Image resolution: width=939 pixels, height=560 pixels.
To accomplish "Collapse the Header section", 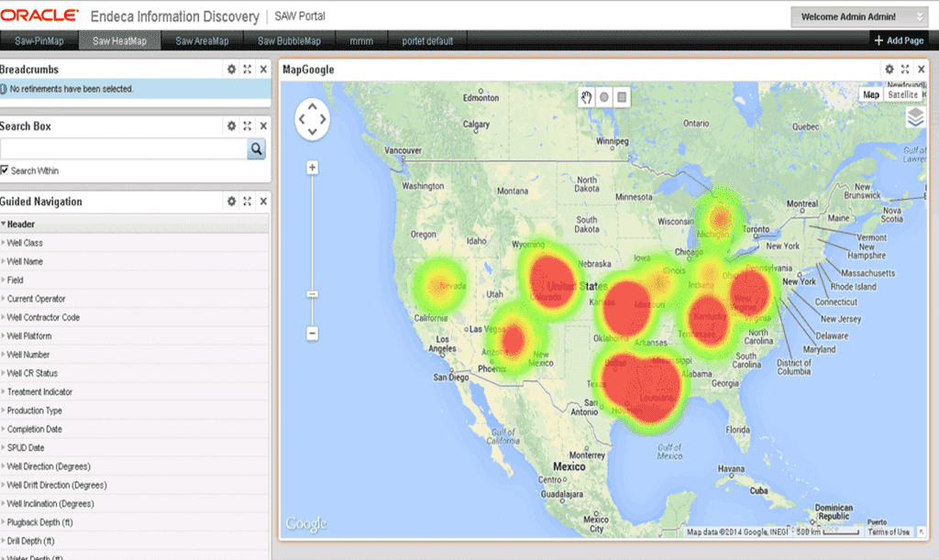I will click(4, 224).
